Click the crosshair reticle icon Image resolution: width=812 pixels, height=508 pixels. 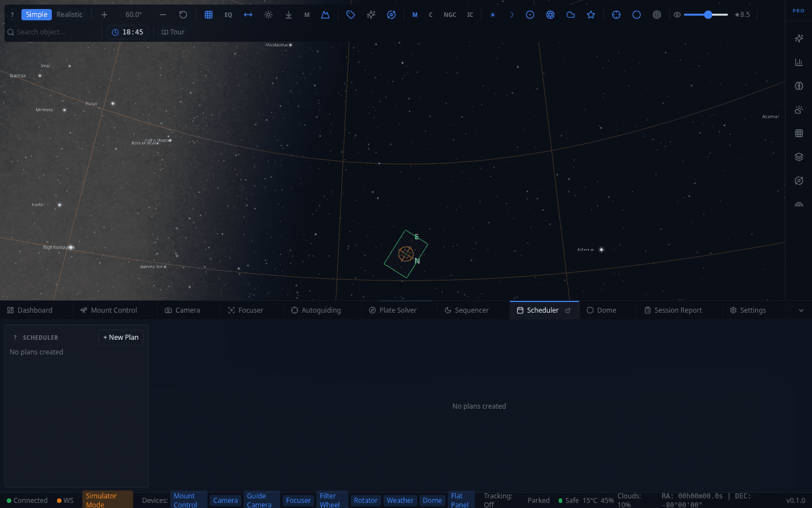pos(616,15)
